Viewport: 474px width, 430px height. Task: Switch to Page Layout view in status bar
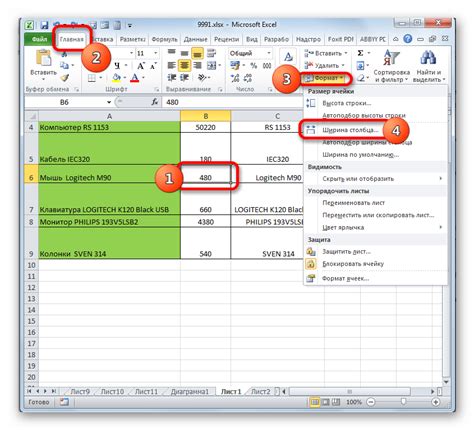click(x=326, y=402)
